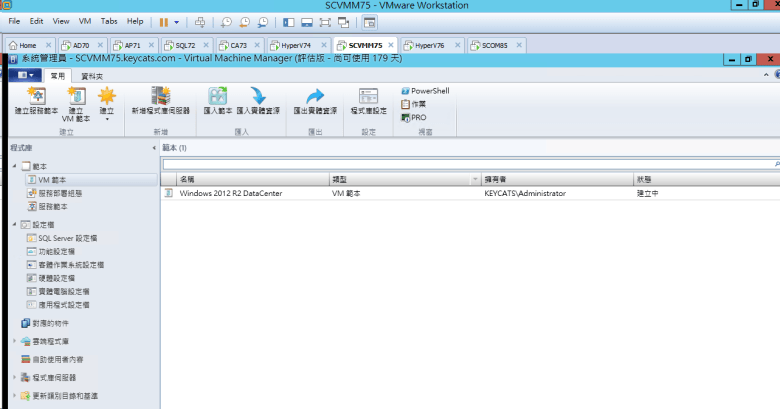Select the Windows 2012 R2 DataCenter template row
The height and width of the screenshot is (409, 780).
coord(230,194)
